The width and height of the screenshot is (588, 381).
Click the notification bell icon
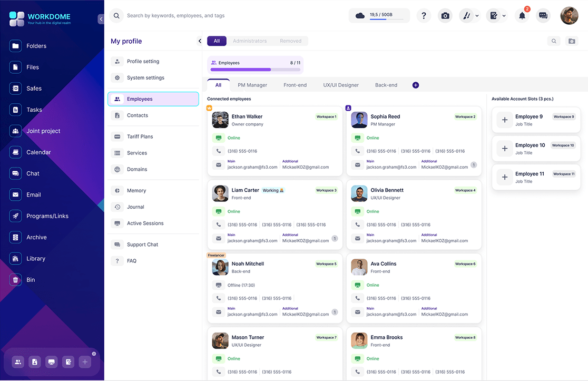pos(522,16)
